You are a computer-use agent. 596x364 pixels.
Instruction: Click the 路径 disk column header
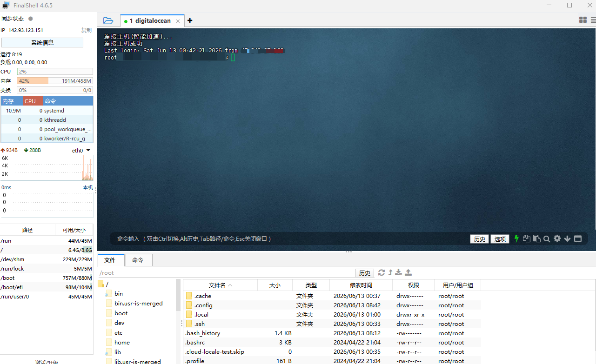point(27,230)
